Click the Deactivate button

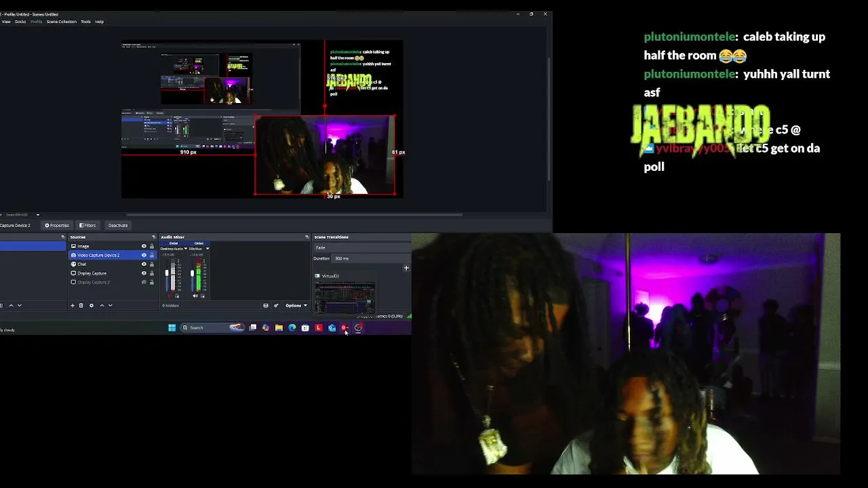tap(118, 225)
